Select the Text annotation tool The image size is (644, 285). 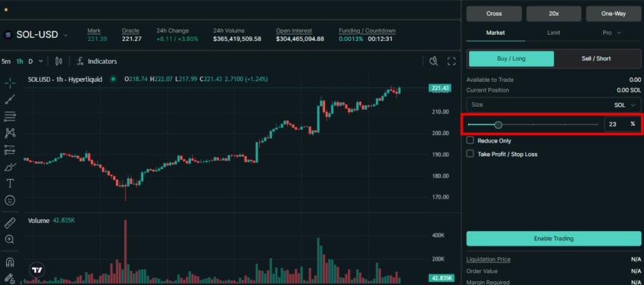[11, 183]
